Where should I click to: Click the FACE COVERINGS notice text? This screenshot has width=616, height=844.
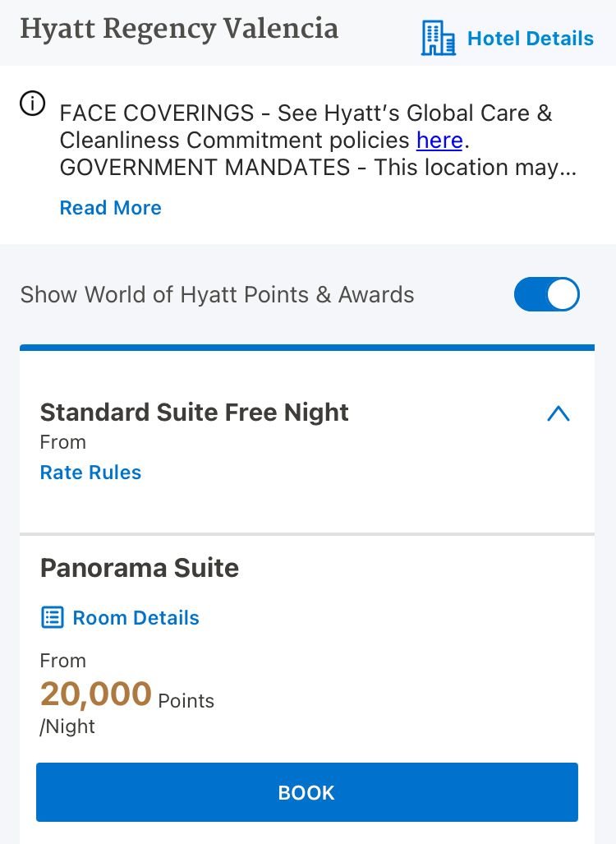305,113
